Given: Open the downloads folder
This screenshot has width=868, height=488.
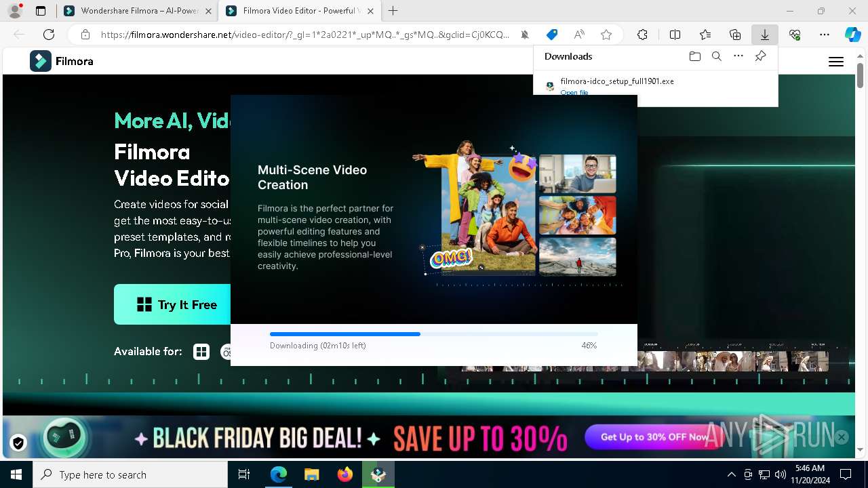Looking at the screenshot, I should coord(695,56).
